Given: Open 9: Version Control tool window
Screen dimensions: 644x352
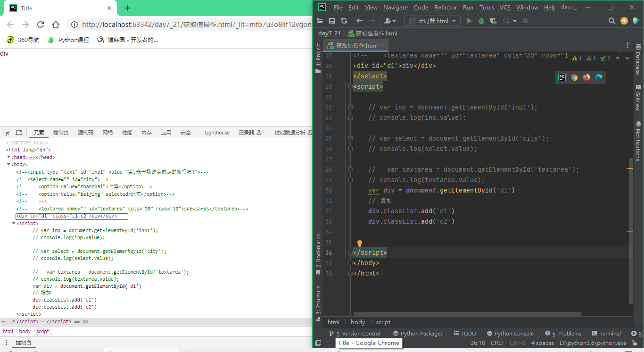Looking at the screenshot, I should coord(355,334).
